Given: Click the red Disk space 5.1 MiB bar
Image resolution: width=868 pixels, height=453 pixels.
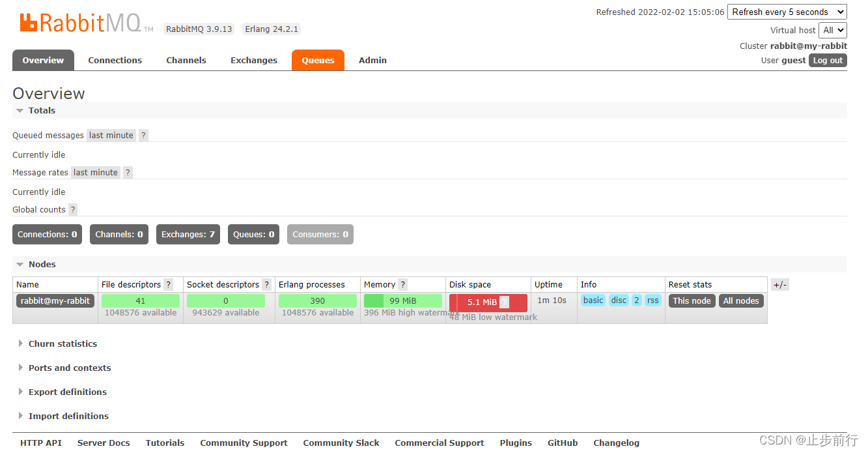Looking at the screenshot, I should pyautogui.click(x=488, y=303).
